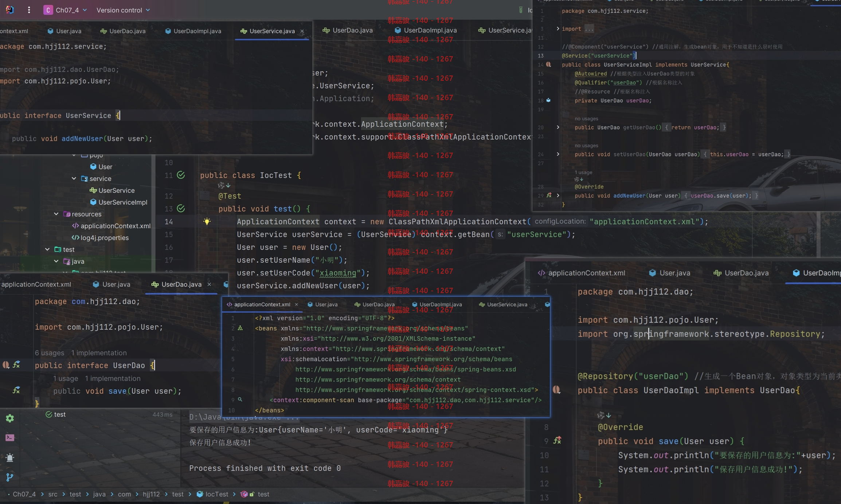Switch to User.java tab above UserDao interface
Viewport: 841px width, 504px height.
click(x=111, y=284)
